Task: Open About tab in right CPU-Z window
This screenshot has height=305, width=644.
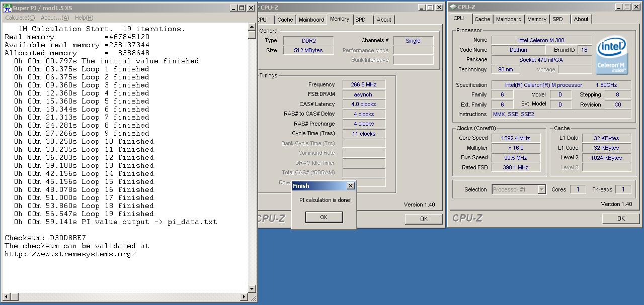Action: [581, 19]
